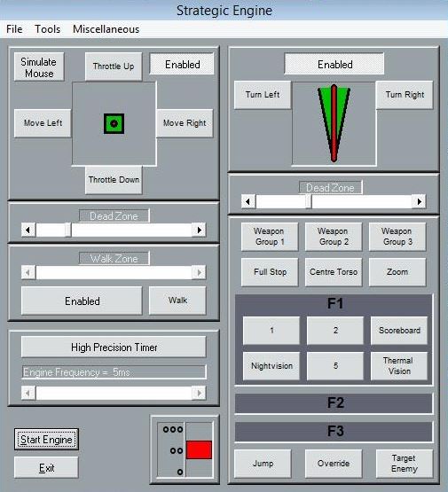Screen dimensions: 448x492
Task: Click Thermal Vision button
Action: (x=399, y=366)
